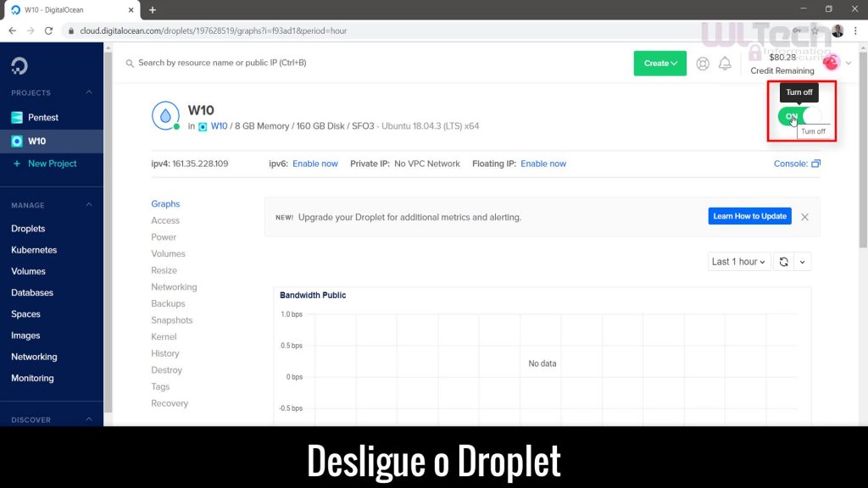Select the W10 project in sidebar
The width and height of the screenshot is (868, 488).
coord(52,141)
